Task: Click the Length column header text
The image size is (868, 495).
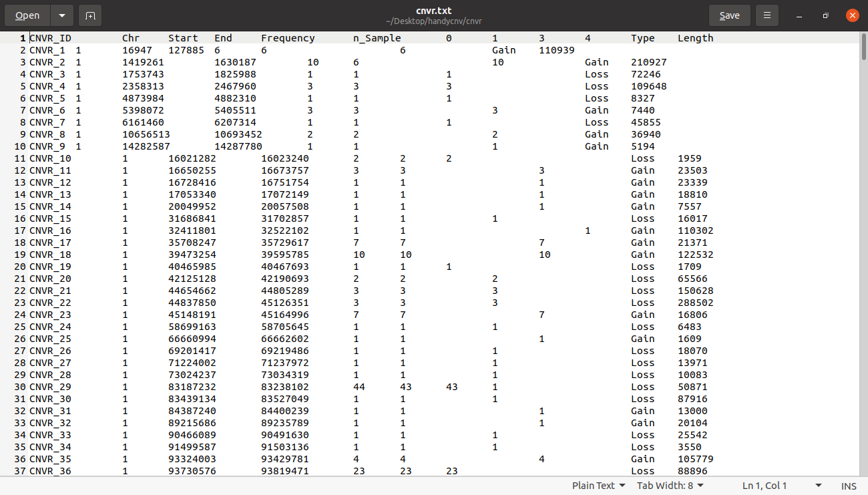Action: (695, 37)
